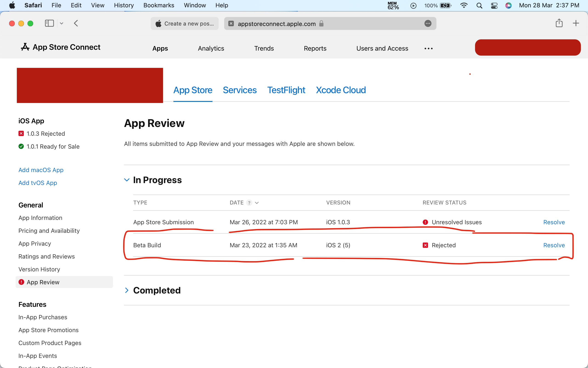Close the appstoreconnect tab with X icon
588x368 pixels.
(x=231, y=24)
